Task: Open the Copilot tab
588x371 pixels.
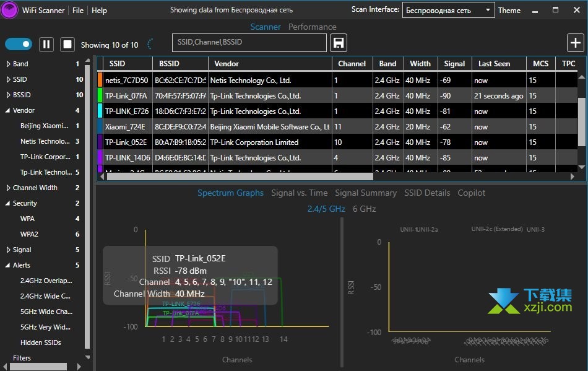Action: (472, 193)
